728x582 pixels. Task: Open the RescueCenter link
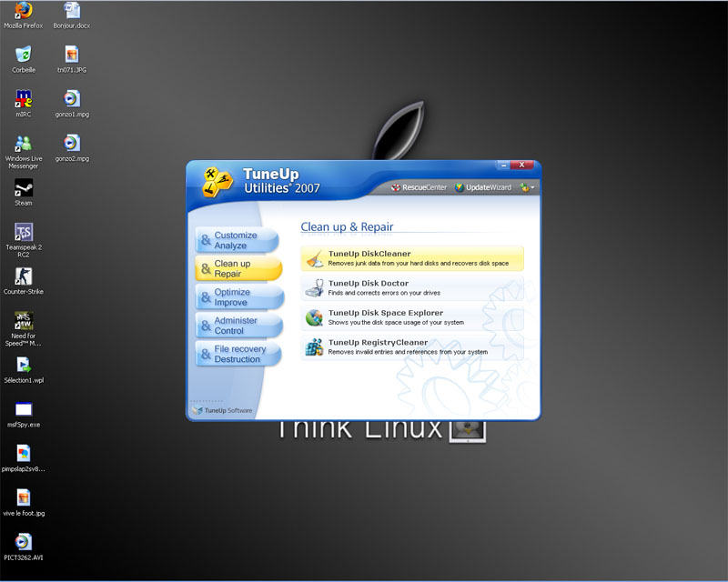[419, 187]
